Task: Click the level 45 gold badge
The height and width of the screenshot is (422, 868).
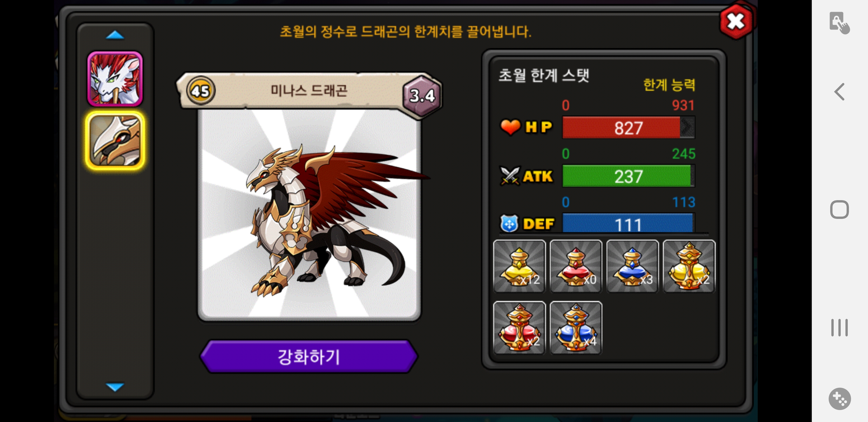Action: [x=201, y=91]
